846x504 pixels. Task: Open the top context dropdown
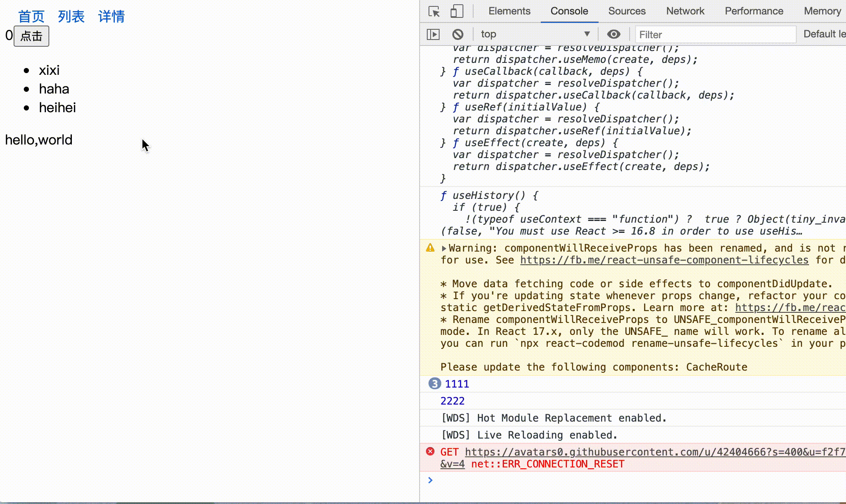(535, 34)
